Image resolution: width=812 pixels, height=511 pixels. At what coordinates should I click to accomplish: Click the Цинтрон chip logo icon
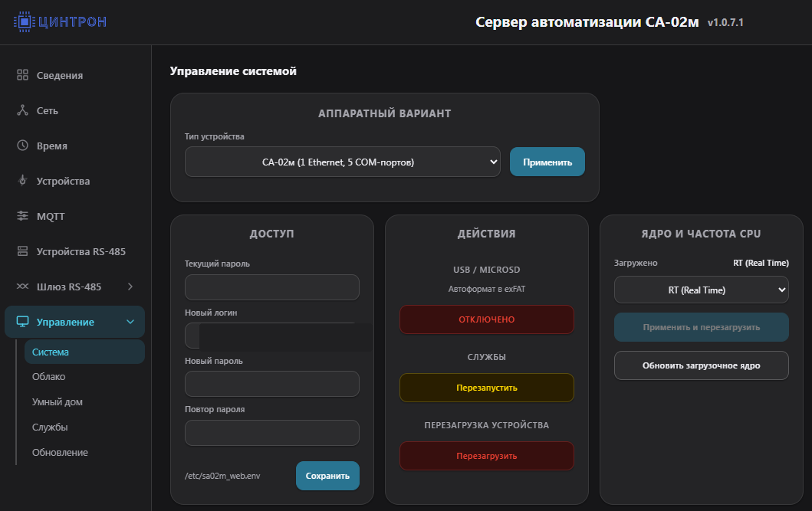[x=24, y=21]
